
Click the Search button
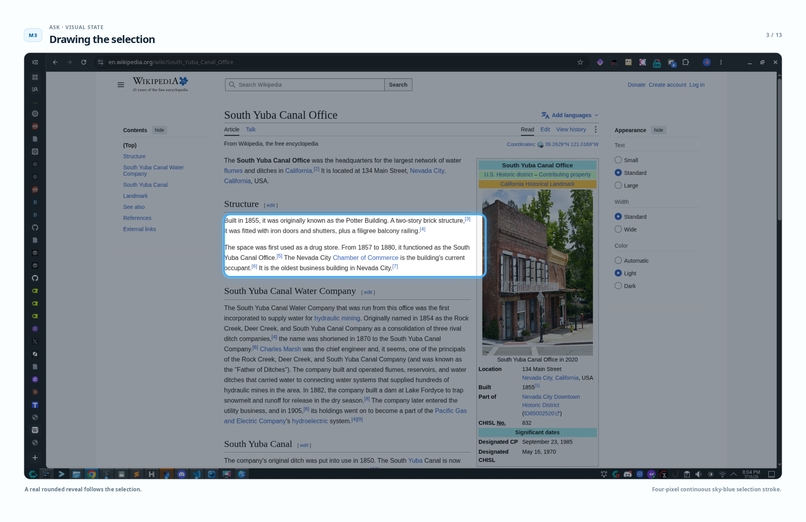coord(398,85)
